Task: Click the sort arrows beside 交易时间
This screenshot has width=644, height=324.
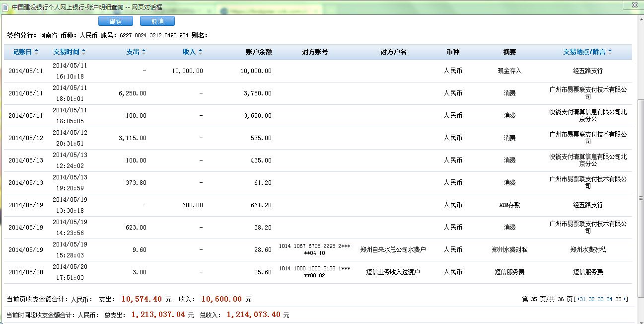Action: tap(83, 52)
